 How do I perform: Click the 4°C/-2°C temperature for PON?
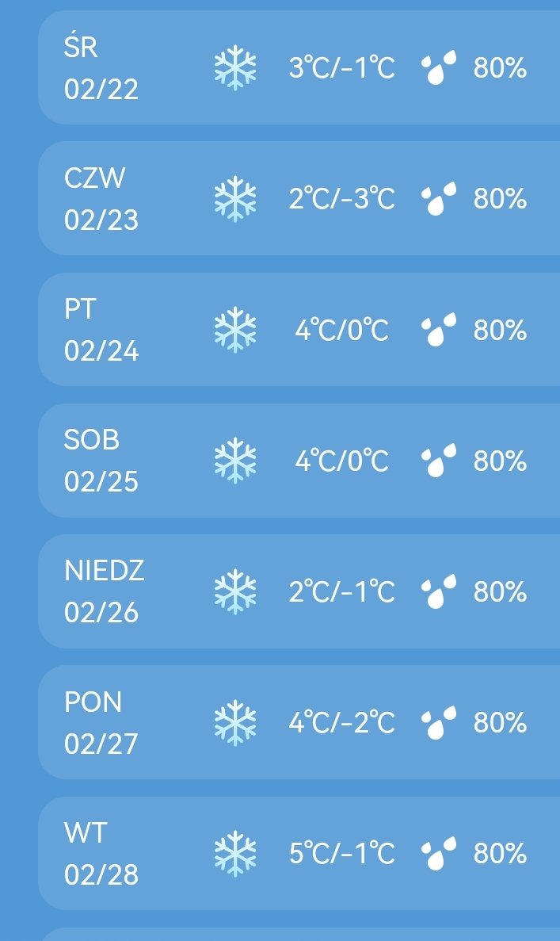click(341, 722)
